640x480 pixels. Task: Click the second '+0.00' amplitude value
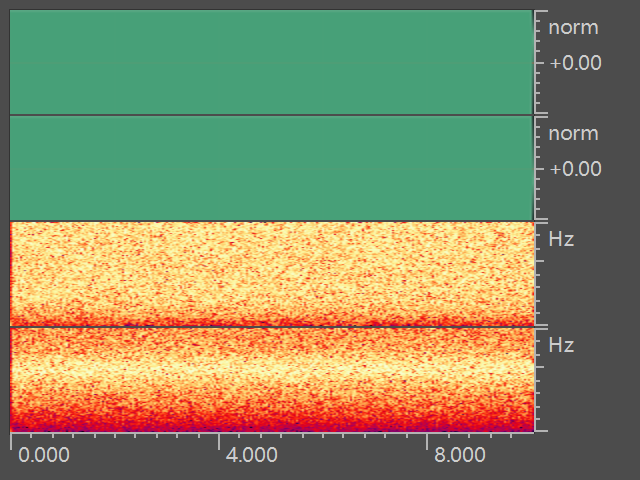(576, 169)
